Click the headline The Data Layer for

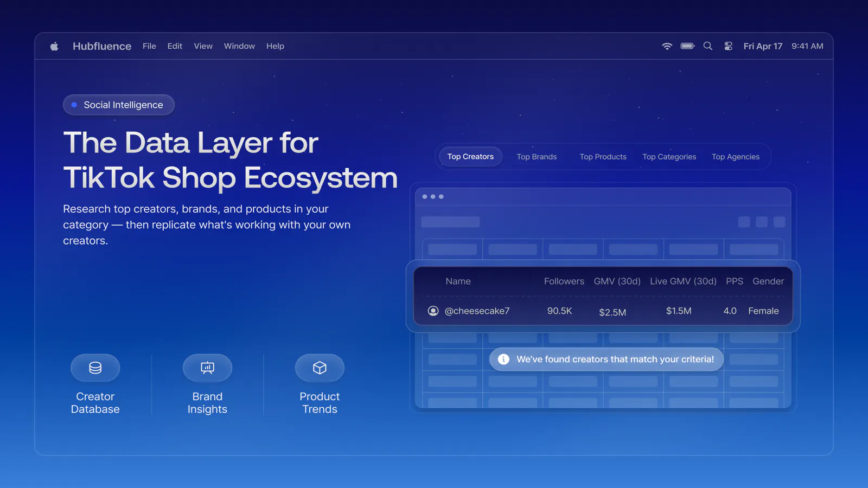coord(190,143)
